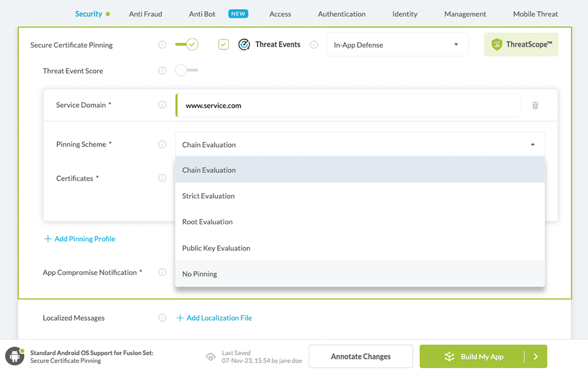Open the ThreatScope™ panel
Image resolution: width=588 pixels, height=369 pixels.
pyautogui.click(x=521, y=44)
